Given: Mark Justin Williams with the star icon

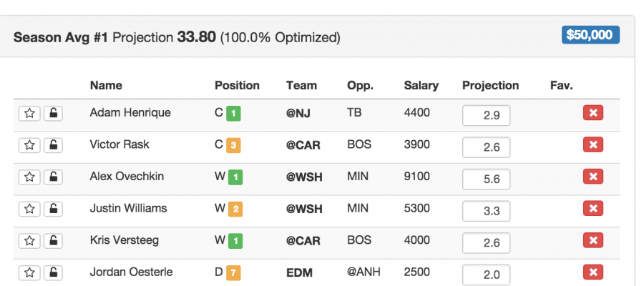Looking at the screenshot, I should pyautogui.click(x=29, y=209).
